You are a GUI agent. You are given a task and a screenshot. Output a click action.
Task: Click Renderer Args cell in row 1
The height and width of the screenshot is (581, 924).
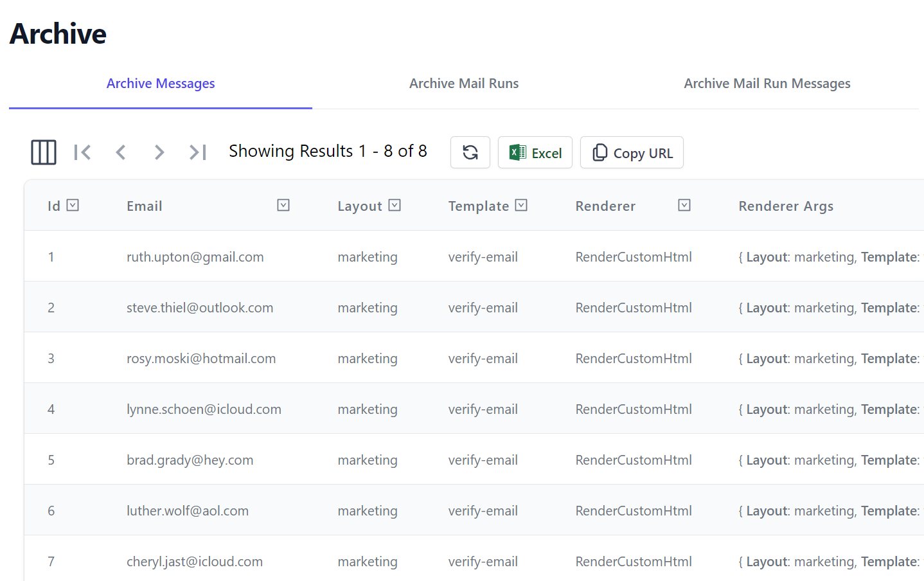(x=830, y=257)
